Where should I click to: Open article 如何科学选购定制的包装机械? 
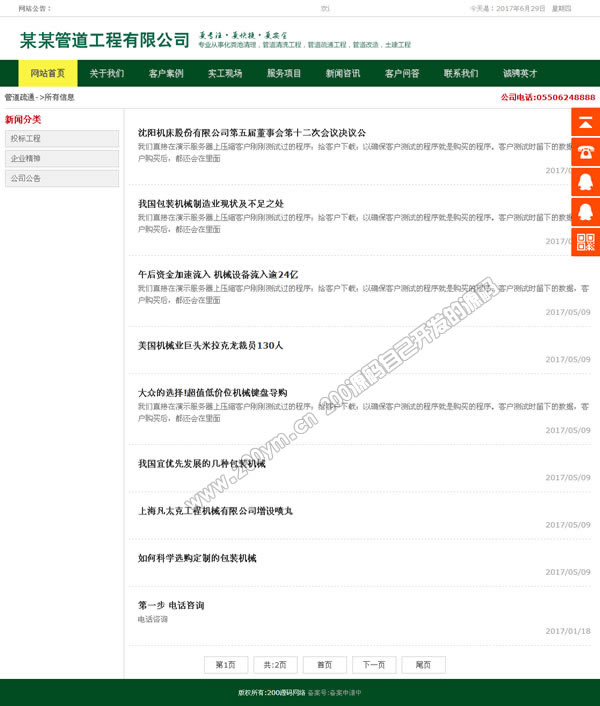(197, 558)
